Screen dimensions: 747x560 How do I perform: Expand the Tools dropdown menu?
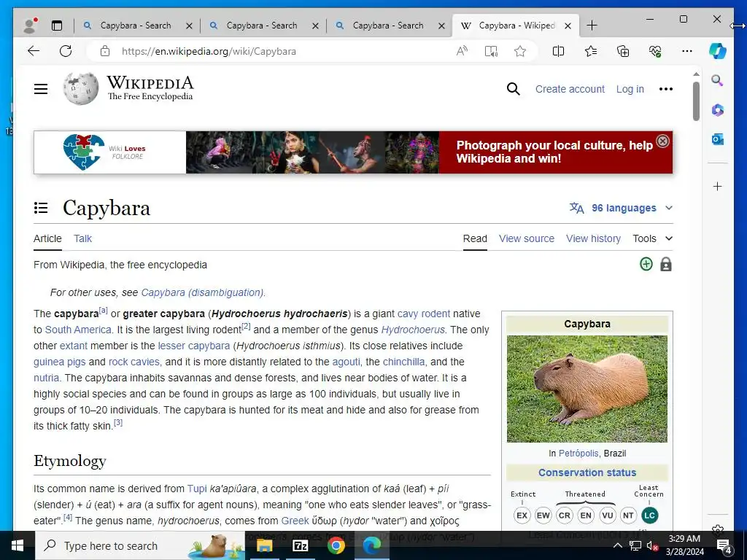pos(653,238)
